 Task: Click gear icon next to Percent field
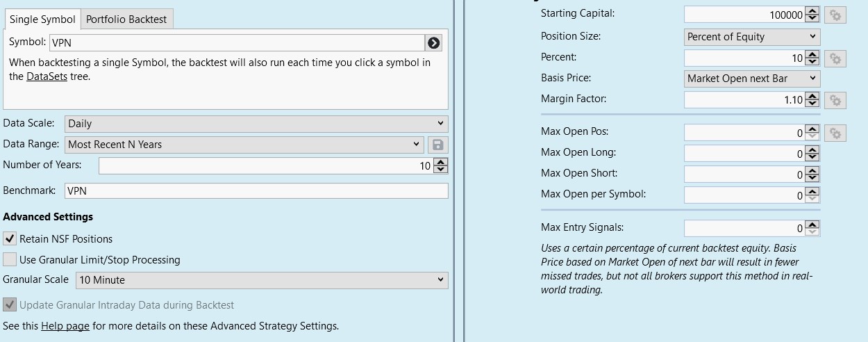pyautogui.click(x=835, y=58)
